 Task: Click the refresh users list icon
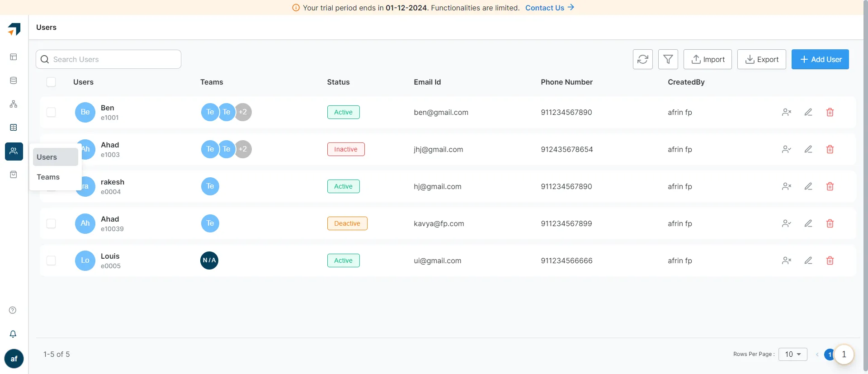point(642,59)
